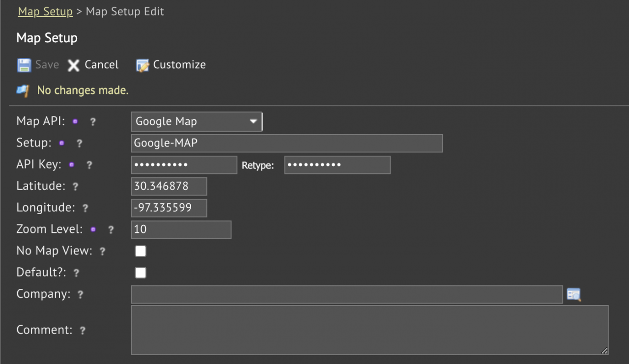Click the Setup field containing Google-MAP
Screen dimensions: 629x364
pos(287,143)
